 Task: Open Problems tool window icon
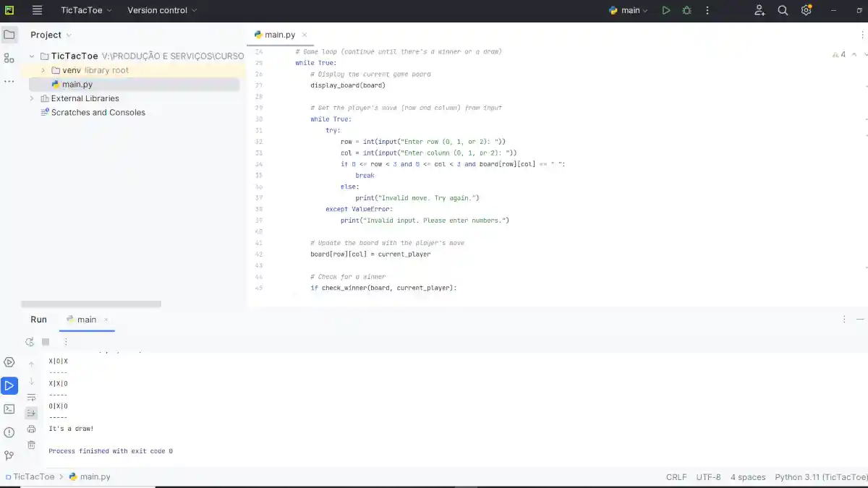(x=9, y=432)
